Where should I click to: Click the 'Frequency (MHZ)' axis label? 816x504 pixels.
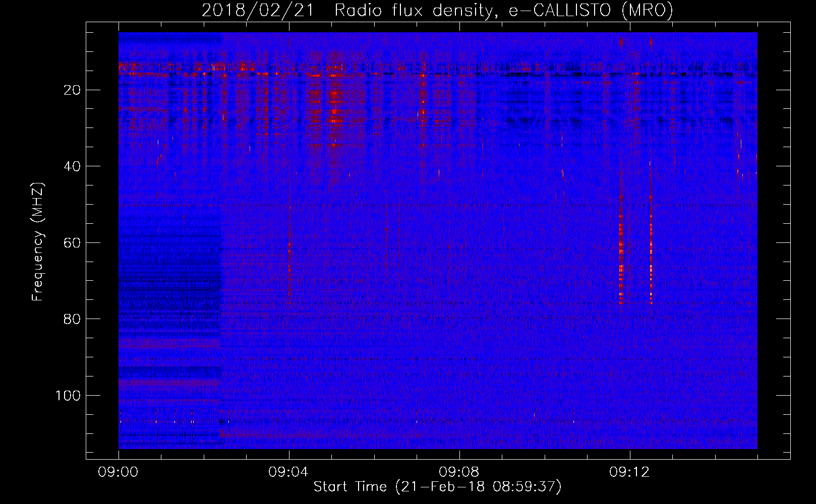[38, 242]
